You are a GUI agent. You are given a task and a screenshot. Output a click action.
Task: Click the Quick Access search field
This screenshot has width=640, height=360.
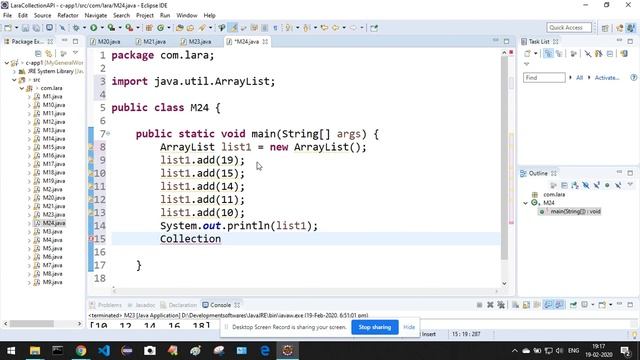[x=569, y=27]
